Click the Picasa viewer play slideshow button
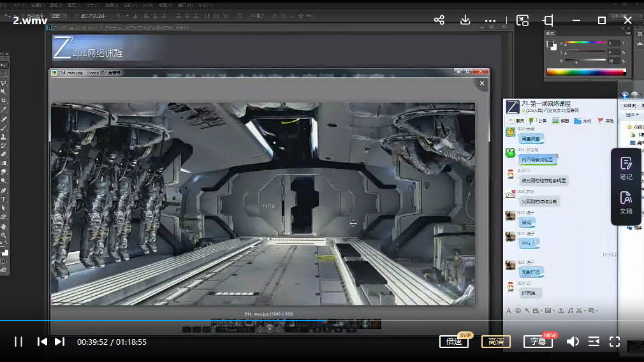 pos(270,329)
